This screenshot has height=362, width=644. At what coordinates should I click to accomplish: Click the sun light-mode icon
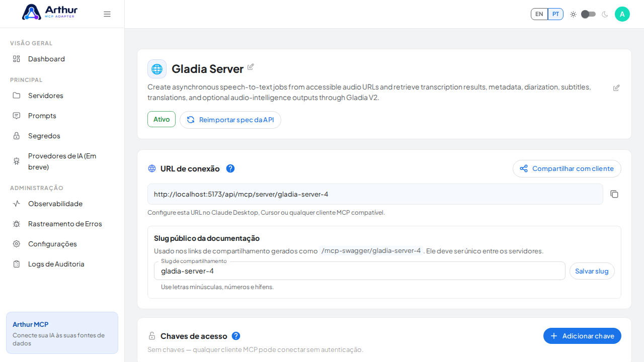pos(573,14)
